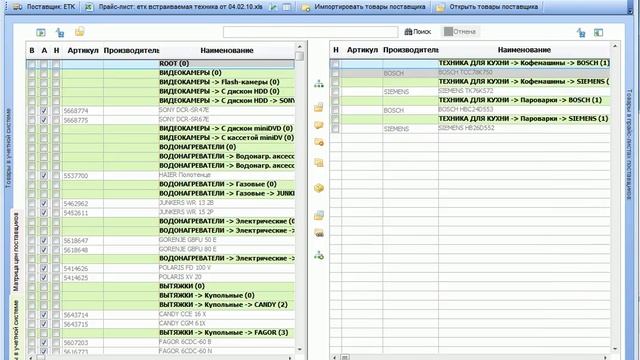640x360 pixels.
Task: Select ТЕХНИКА ДЛЯ КУХНИ -> Пароварки -> BOSCH (1) row
Action: click(x=470, y=100)
